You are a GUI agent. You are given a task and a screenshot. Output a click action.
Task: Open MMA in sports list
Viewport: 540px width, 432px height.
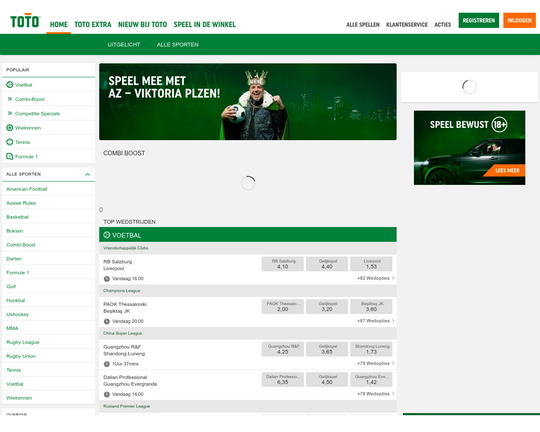point(49,328)
